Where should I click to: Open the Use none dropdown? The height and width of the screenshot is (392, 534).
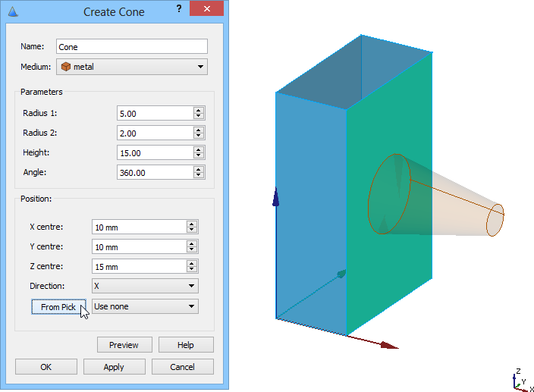(x=145, y=306)
